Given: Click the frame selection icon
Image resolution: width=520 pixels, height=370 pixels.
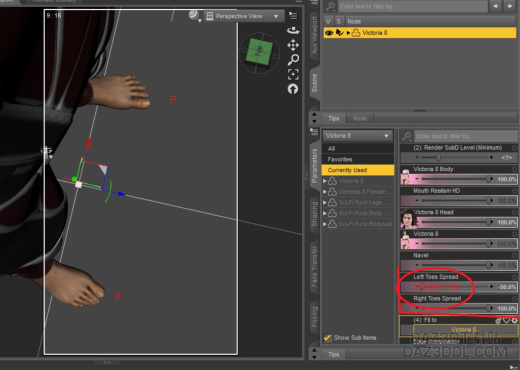Looking at the screenshot, I should (x=293, y=74).
